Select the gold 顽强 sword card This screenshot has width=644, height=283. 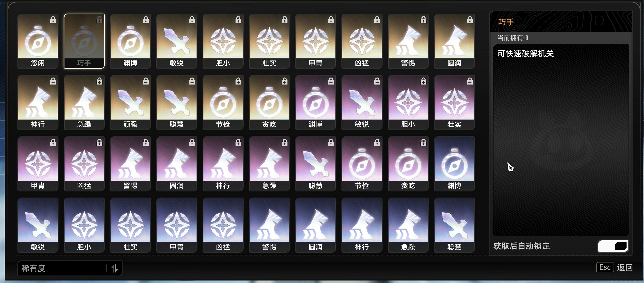tap(131, 102)
